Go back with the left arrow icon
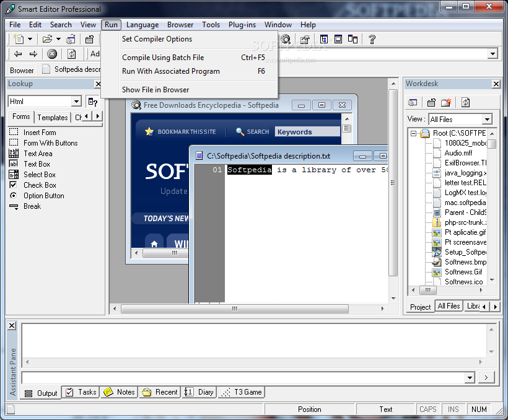508x420 pixels. (x=18, y=54)
